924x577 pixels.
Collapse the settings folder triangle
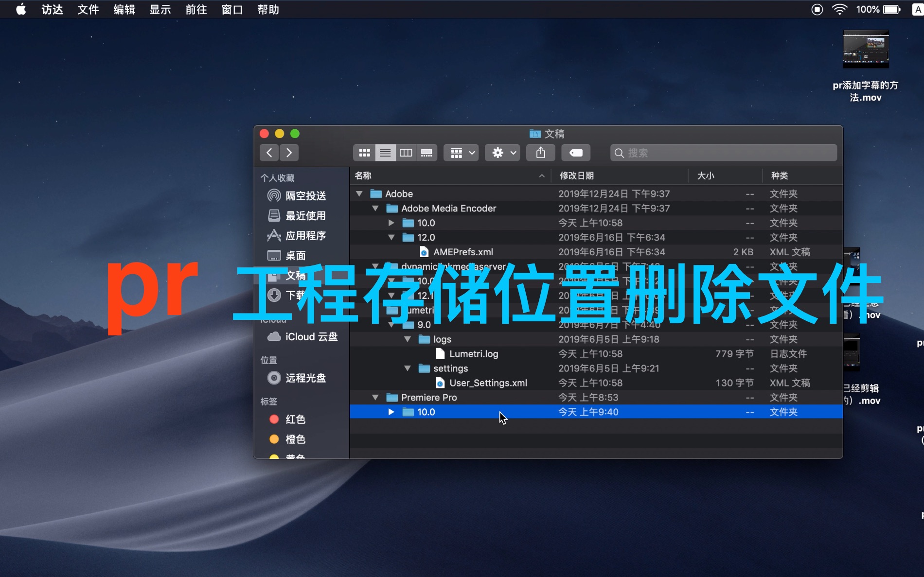click(x=408, y=368)
